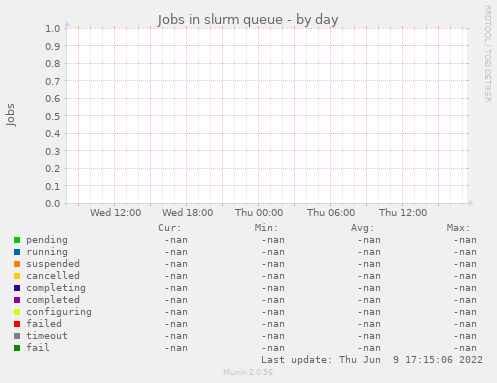Click the Jobs vertical axis label
497x383 pixels.
click(10, 115)
